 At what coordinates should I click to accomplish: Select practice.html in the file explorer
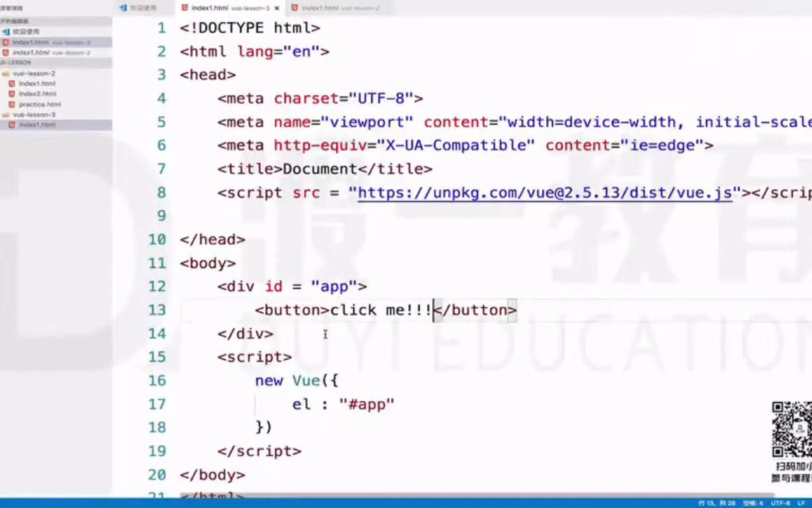tap(40, 104)
